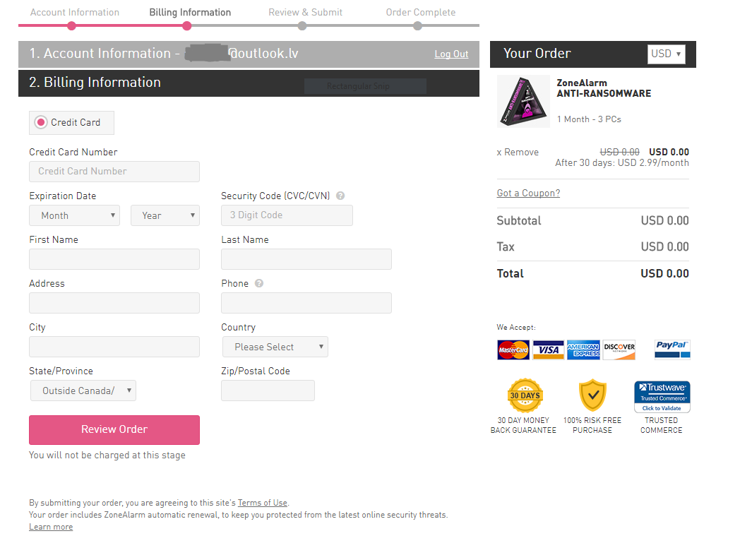This screenshot has height=560, width=740.
Task: Click the 2. Billing Information section header
Action: tap(249, 83)
